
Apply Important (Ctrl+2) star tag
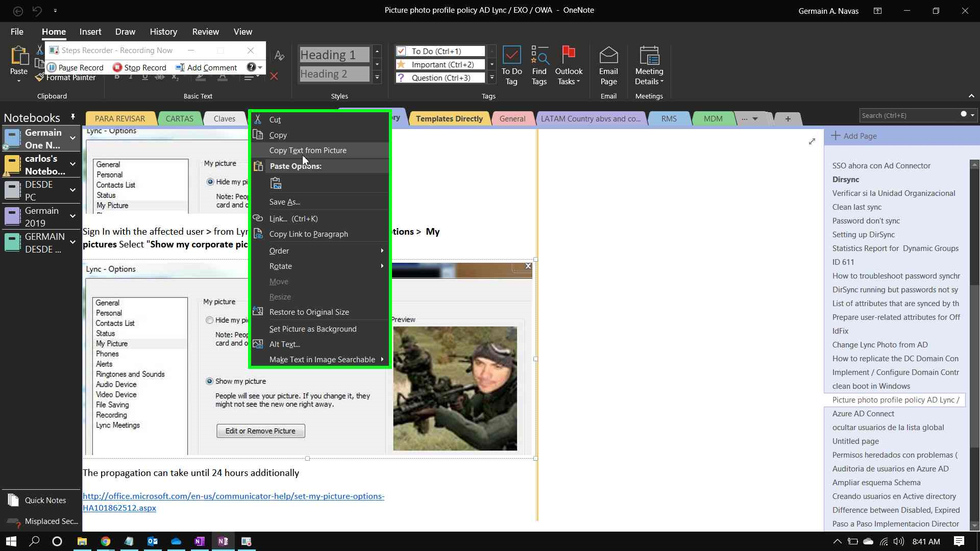point(440,64)
